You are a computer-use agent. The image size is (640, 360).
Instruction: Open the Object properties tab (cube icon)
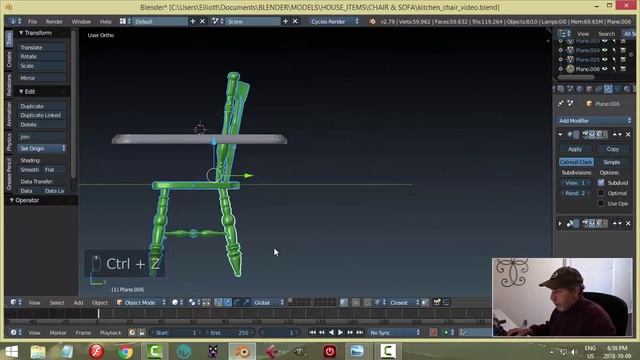coord(589,89)
